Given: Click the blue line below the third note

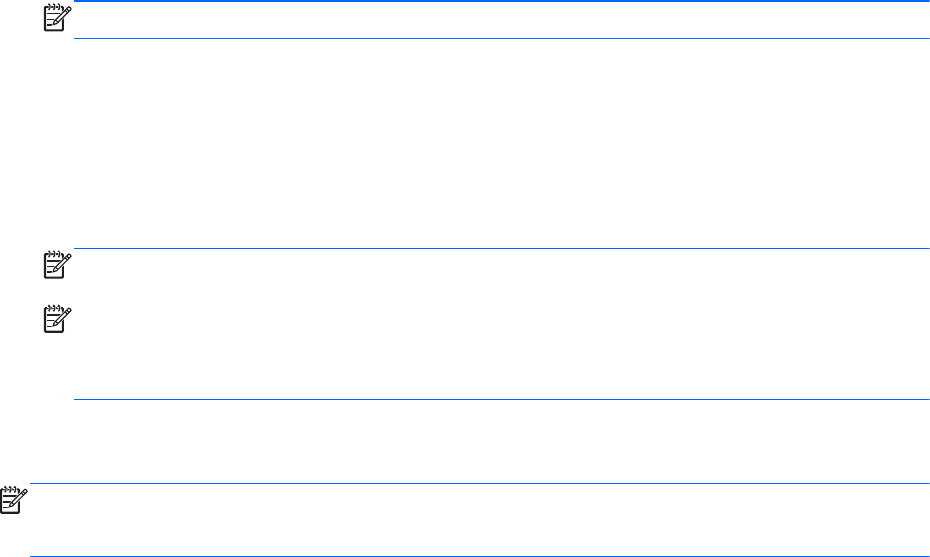Looking at the screenshot, I should (500, 400).
